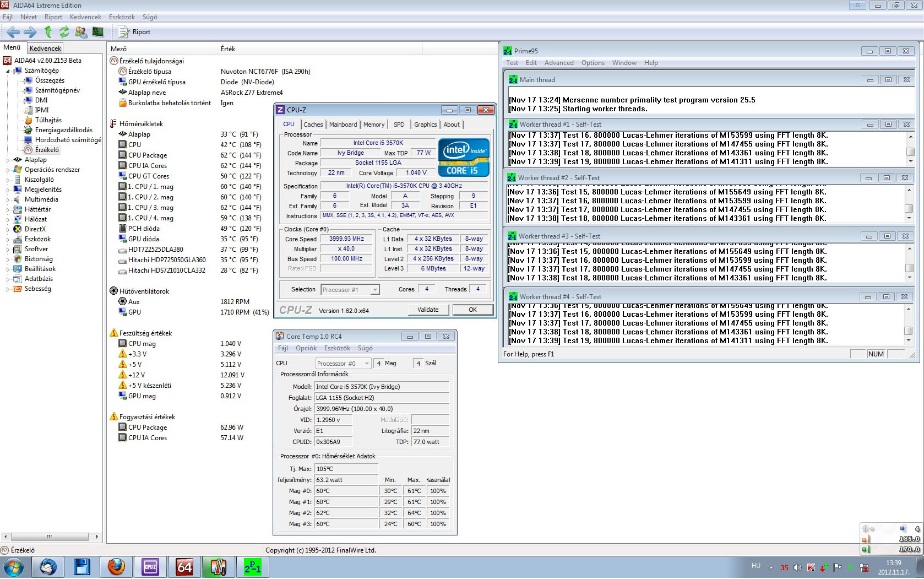Click the left panel horizontal scrollbar
The image size is (924, 579).
tap(50, 537)
